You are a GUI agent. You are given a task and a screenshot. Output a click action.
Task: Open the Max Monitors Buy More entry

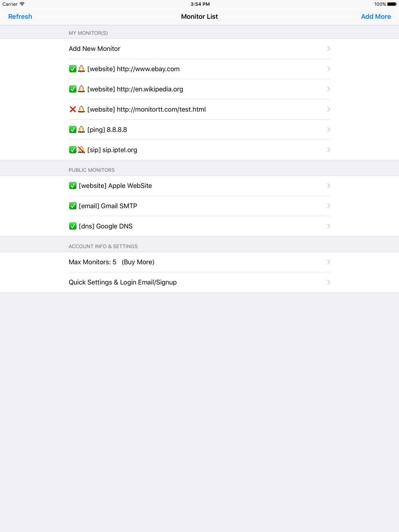click(x=199, y=262)
